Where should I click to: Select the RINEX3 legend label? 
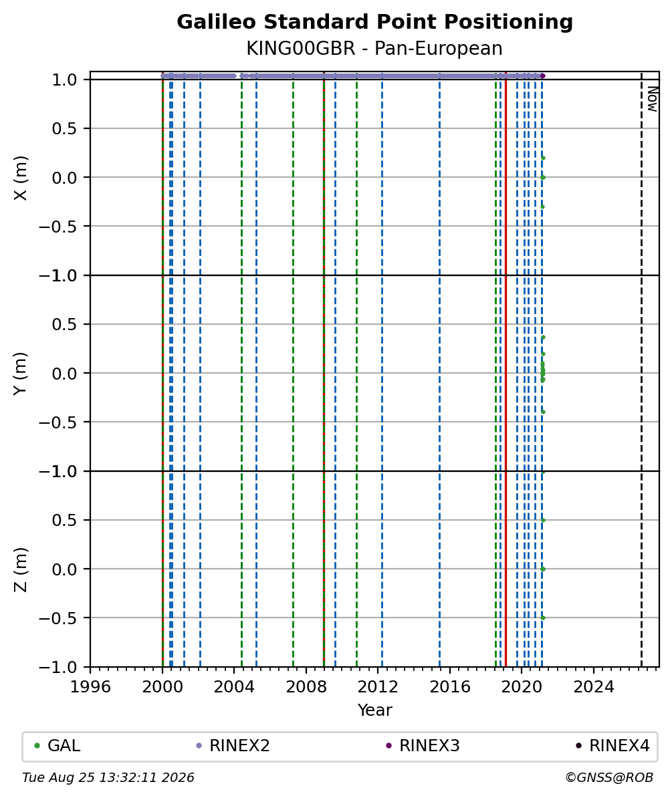[x=430, y=746]
